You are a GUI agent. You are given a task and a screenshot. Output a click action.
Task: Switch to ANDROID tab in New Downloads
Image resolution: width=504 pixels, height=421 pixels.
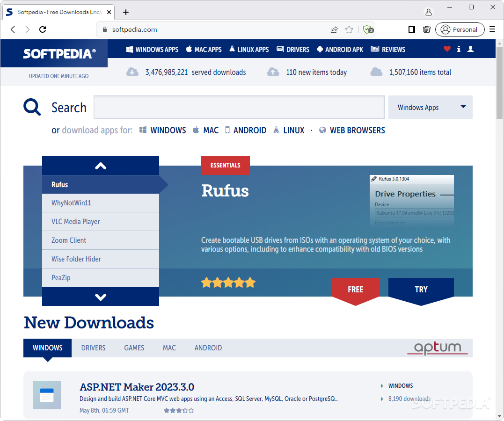(208, 348)
